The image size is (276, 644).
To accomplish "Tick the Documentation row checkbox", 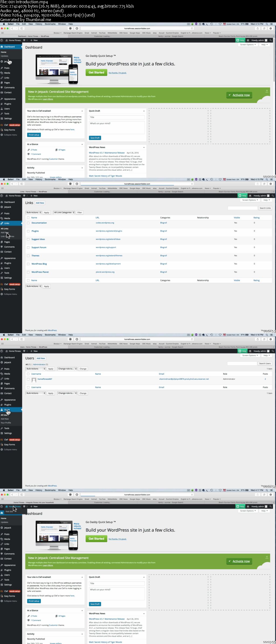I will (x=28, y=223).
